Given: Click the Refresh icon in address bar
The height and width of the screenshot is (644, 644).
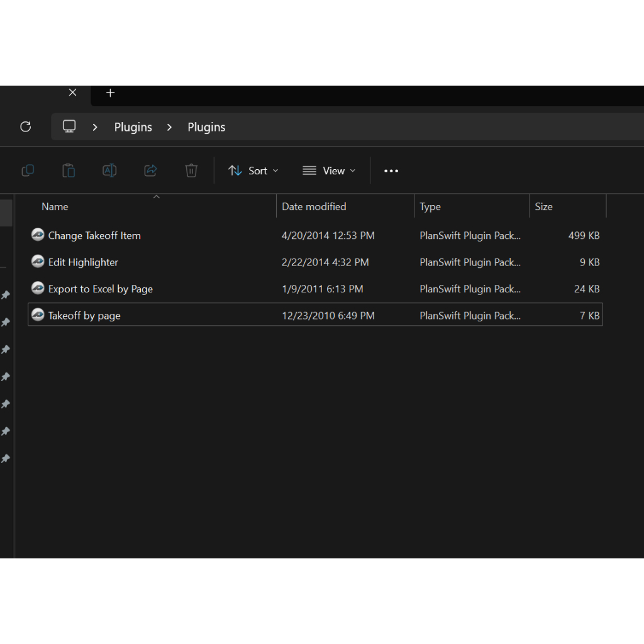Looking at the screenshot, I should click(26, 127).
